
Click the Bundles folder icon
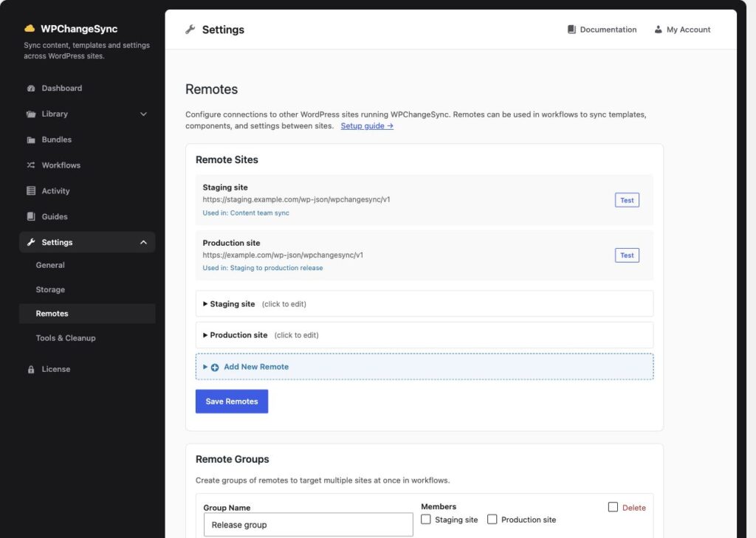click(31, 139)
